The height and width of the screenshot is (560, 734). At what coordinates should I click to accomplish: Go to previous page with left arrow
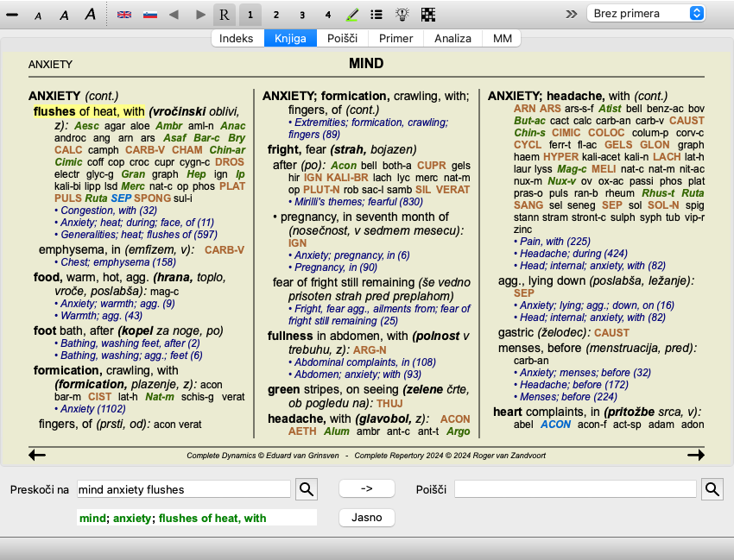click(37, 455)
